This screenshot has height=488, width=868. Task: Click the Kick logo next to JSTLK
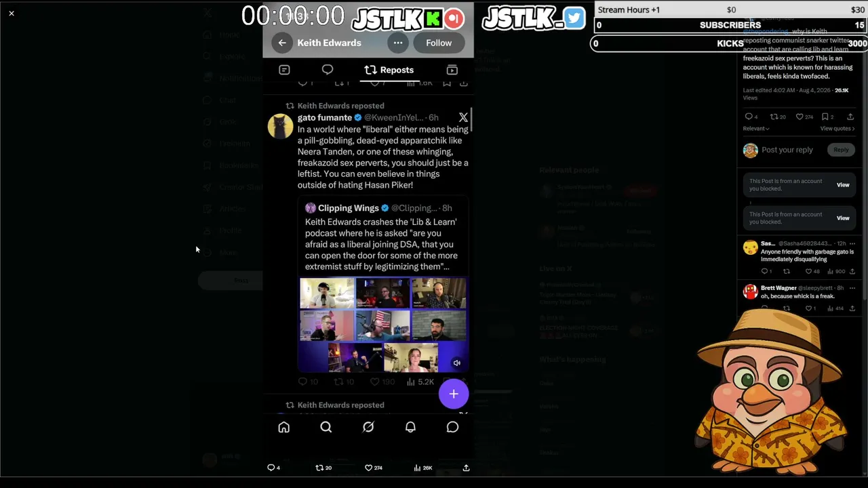click(x=433, y=18)
